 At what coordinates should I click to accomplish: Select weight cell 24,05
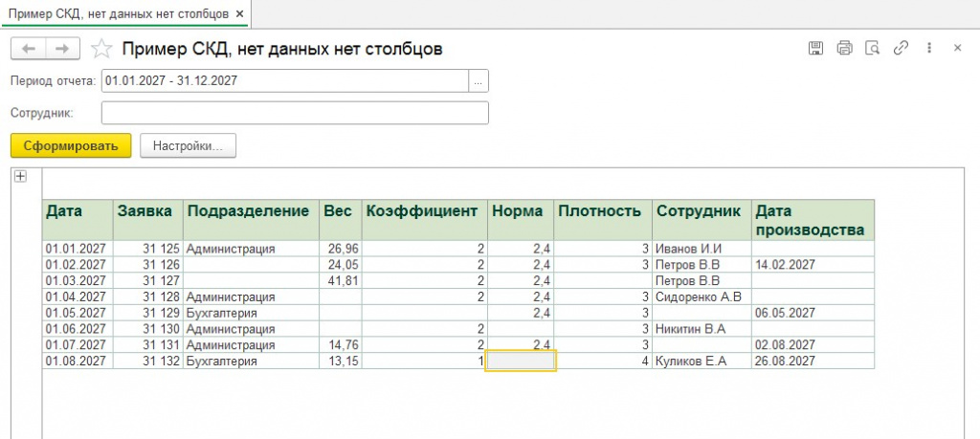click(x=341, y=265)
